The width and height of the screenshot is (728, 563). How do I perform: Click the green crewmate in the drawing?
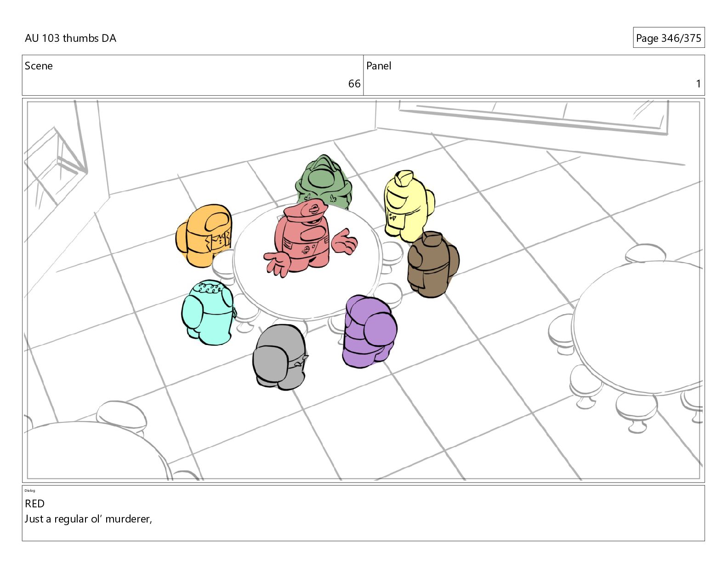(324, 182)
